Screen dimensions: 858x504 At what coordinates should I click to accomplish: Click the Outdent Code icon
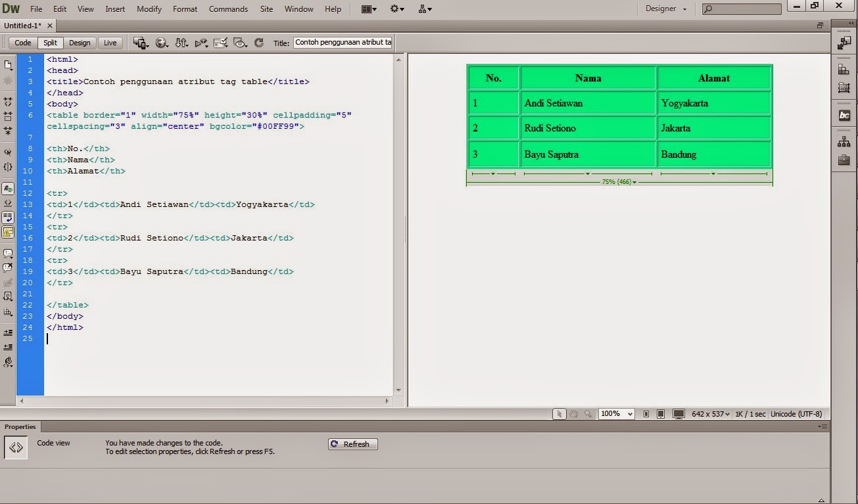[x=8, y=347]
